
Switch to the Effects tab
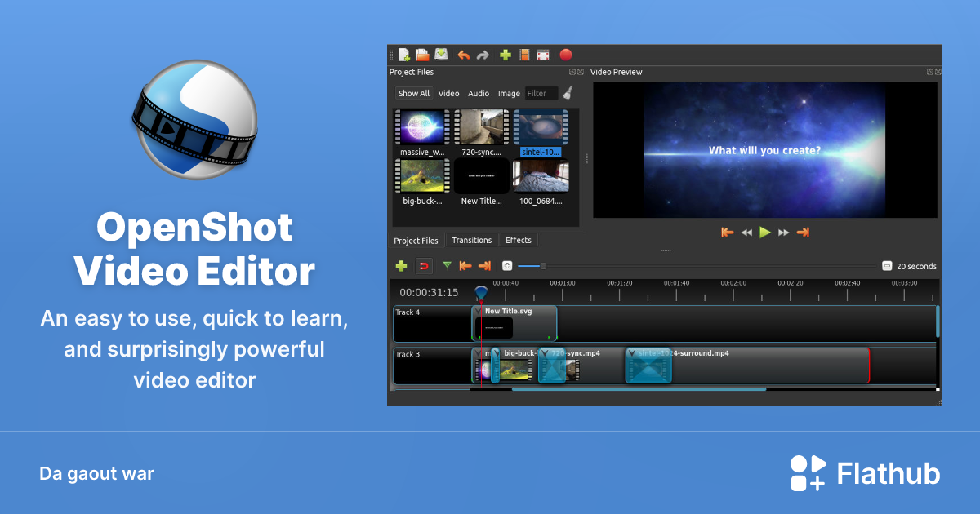tap(518, 240)
